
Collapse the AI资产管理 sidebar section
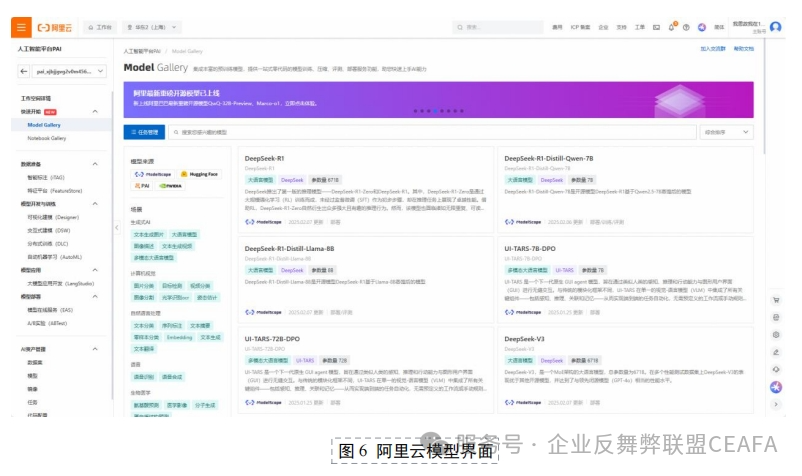[x=95, y=349]
